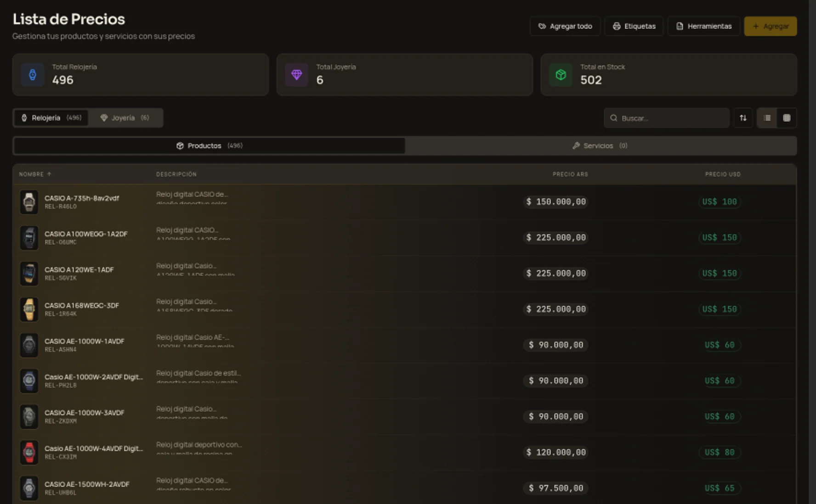Click the $ 97.500,00 ARS price
This screenshot has height=504, width=816.
point(556,488)
